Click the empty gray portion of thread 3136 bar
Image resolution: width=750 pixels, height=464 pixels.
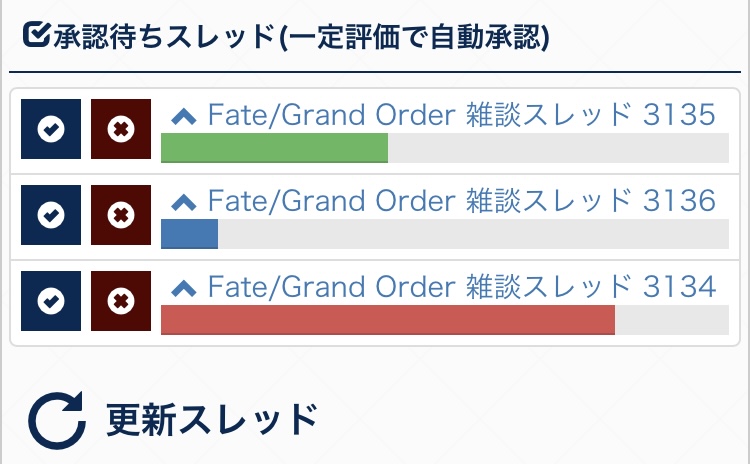coord(472,234)
